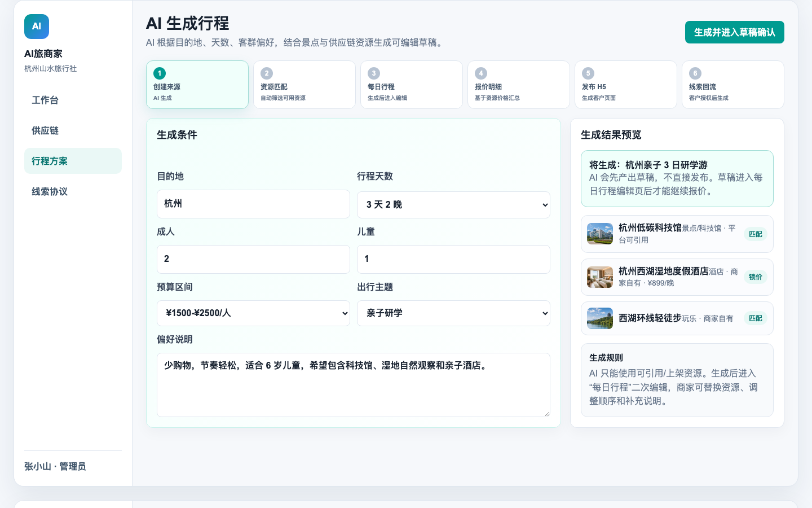812x508 pixels.
Task: Click the 杭州低碳科技馆 resource title
Action: [x=650, y=227]
